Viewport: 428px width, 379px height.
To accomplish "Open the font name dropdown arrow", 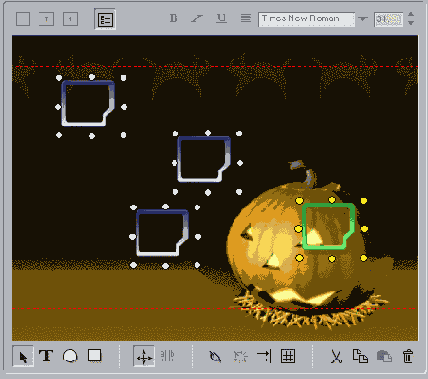I will tap(363, 19).
